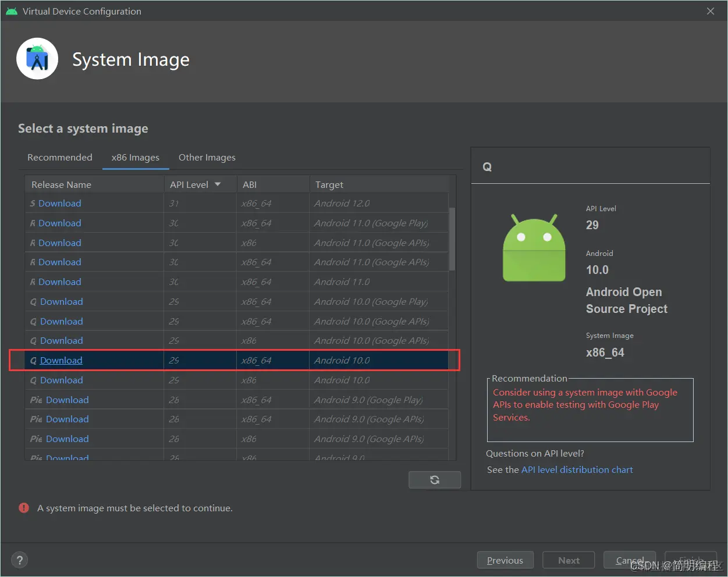This screenshot has height=577, width=728.
Task: Switch to the Recommended tab
Action: (60, 158)
